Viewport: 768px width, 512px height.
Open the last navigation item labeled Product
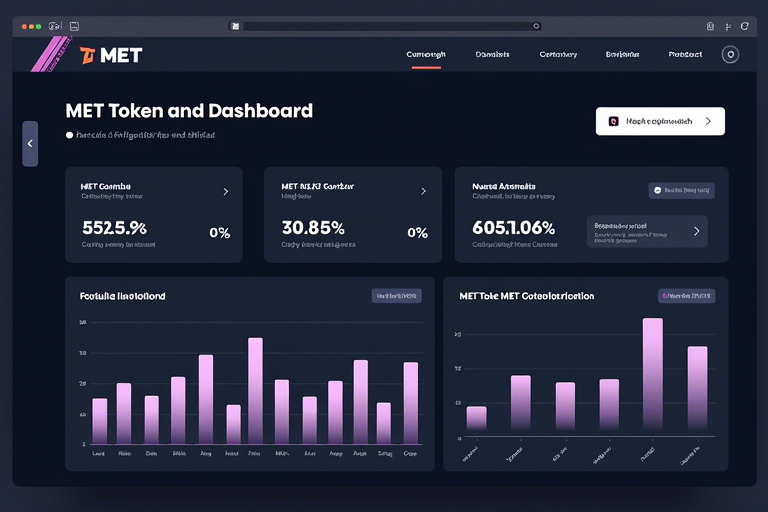685,55
